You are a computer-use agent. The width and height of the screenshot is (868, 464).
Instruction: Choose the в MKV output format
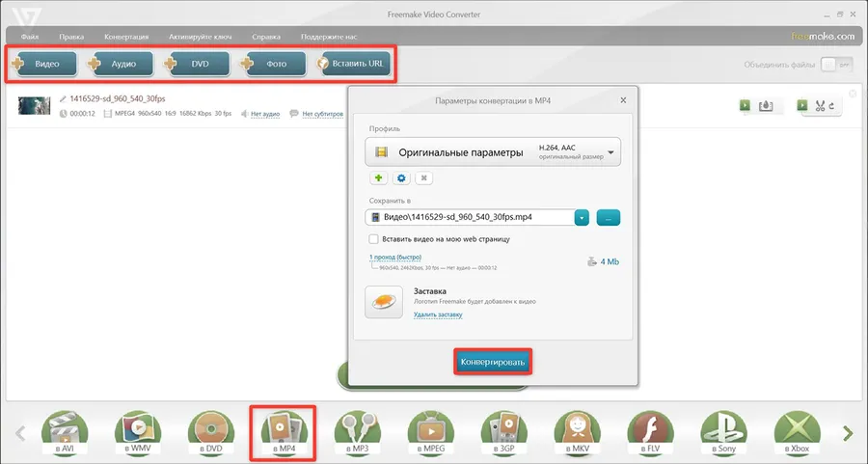[578, 433]
